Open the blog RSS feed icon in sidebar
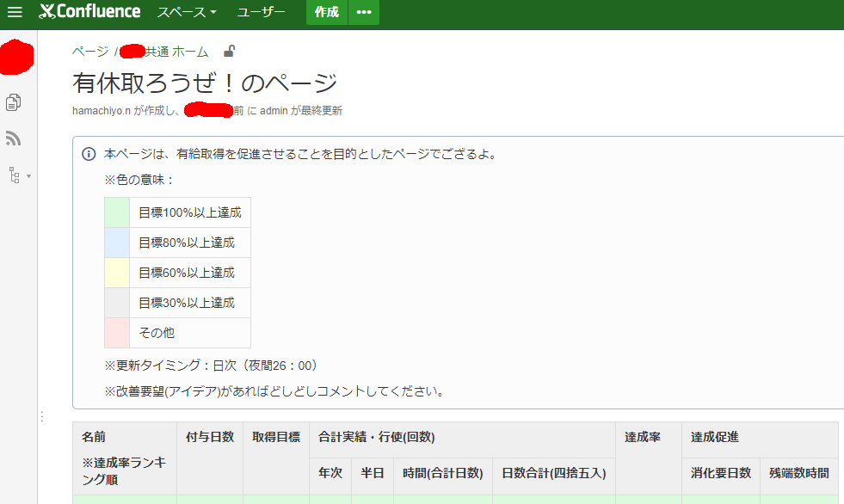 point(14,138)
